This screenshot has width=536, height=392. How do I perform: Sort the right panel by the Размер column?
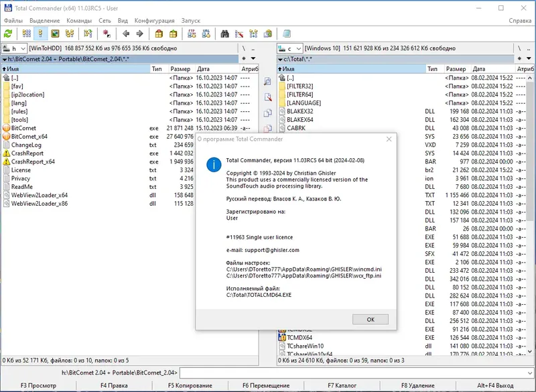click(x=456, y=69)
